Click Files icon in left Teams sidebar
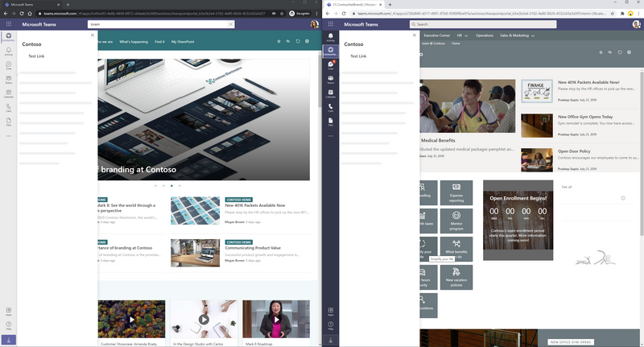 9,122
